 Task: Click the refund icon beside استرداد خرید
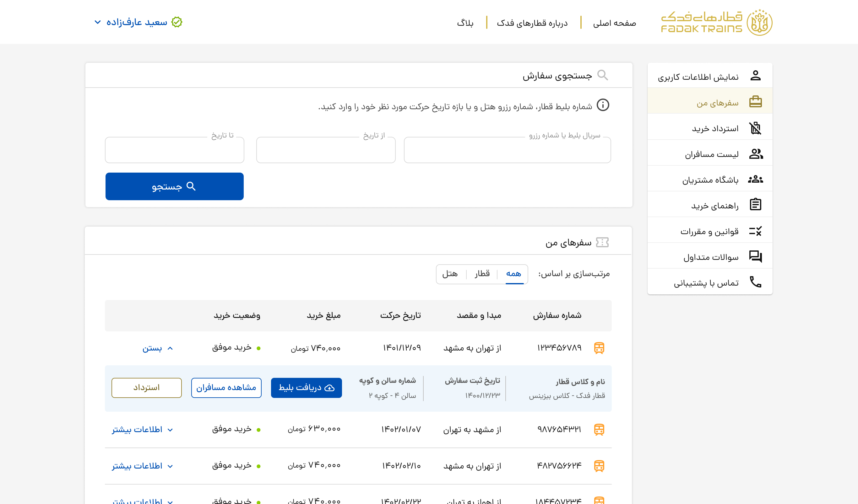(x=755, y=128)
